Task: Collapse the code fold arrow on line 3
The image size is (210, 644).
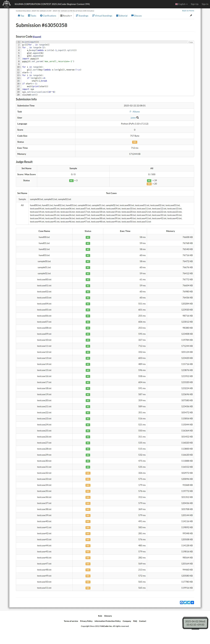Action: click(20, 48)
